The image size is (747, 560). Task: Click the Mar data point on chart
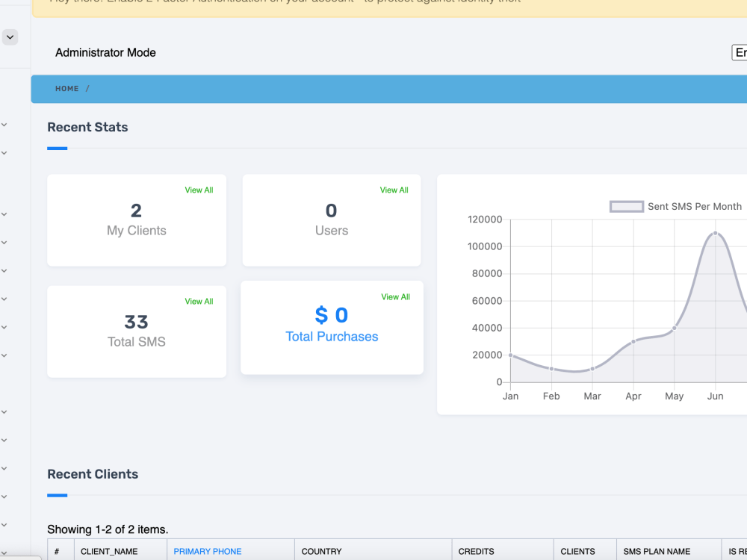592,369
